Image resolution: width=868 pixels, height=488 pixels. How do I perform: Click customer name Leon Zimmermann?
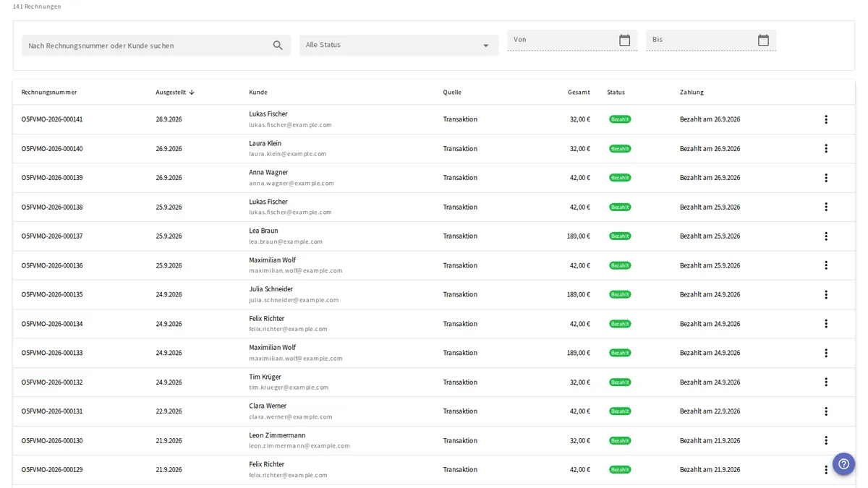277,435
